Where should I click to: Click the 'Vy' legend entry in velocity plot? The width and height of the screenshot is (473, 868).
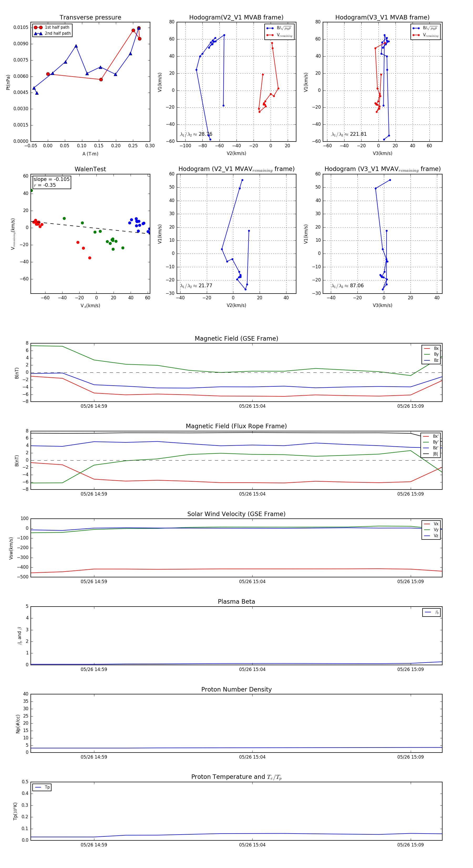click(431, 530)
